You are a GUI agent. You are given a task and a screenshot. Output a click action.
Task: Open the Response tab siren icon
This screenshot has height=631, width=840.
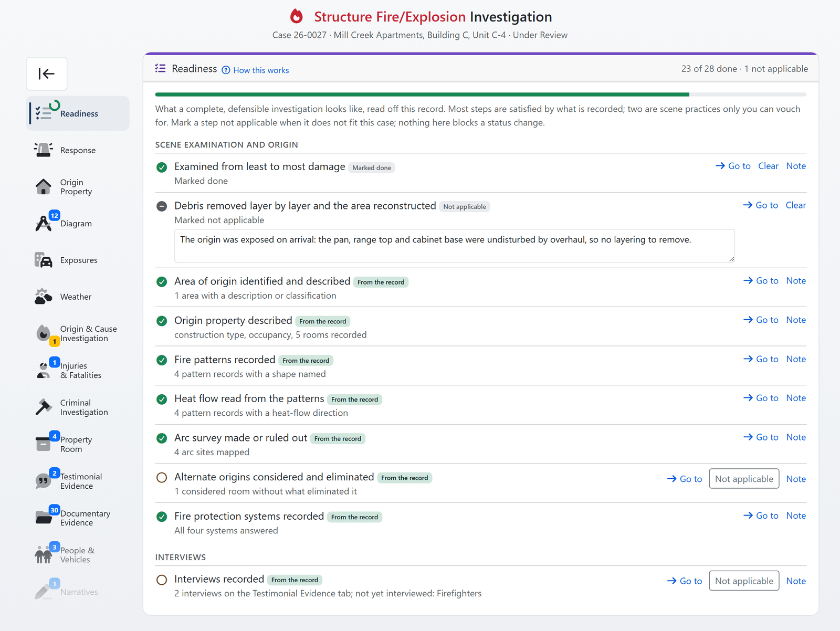point(44,150)
